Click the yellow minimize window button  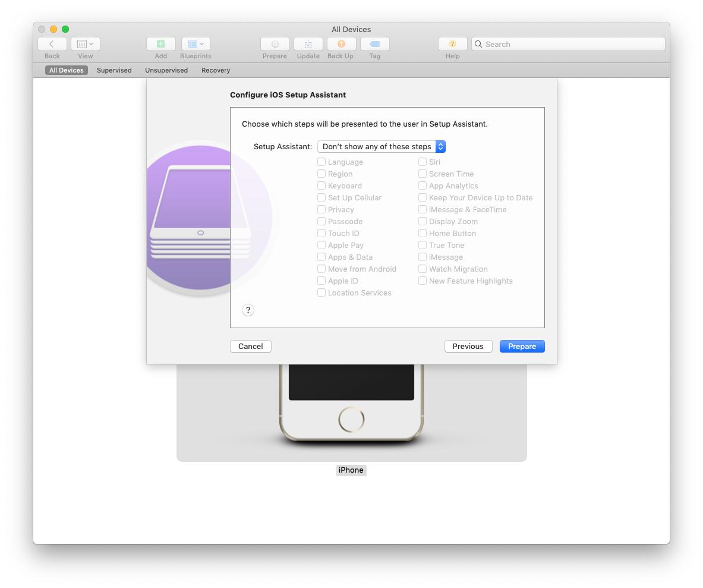tap(53, 29)
